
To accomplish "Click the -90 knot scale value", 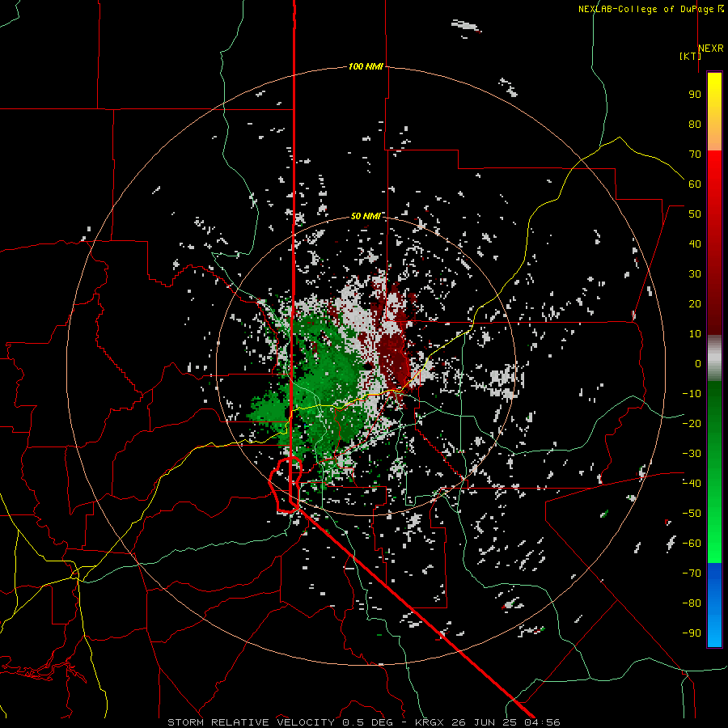I will 692,633.
